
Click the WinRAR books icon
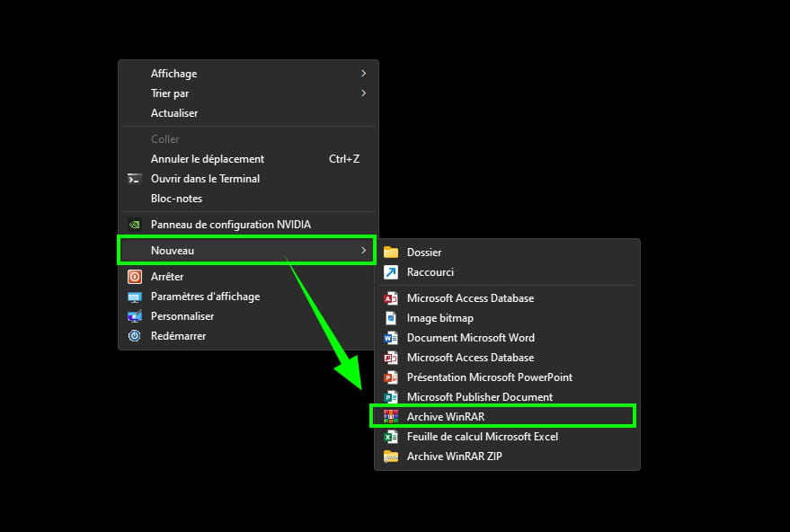pyautogui.click(x=391, y=417)
